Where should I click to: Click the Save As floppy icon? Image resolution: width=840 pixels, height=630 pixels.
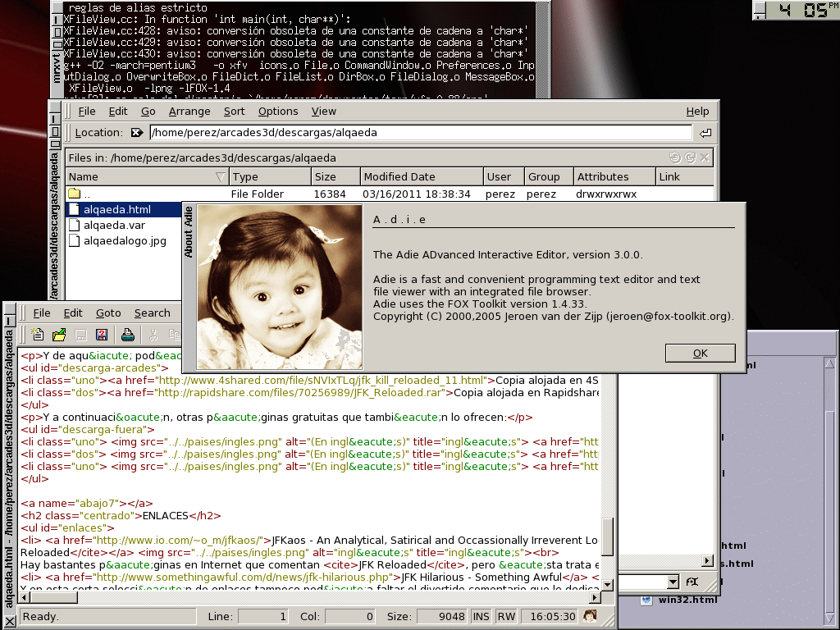click(x=102, y=334)
